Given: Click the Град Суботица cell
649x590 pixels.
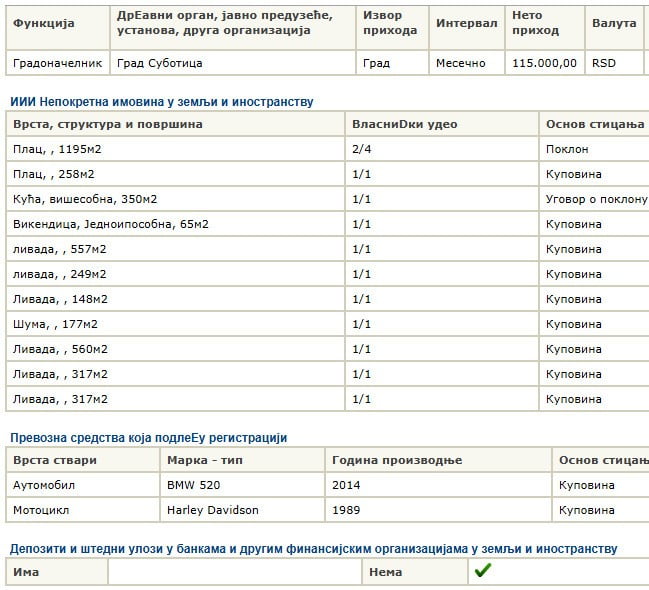Looking at the screenshot, I should tap(233, 63).
